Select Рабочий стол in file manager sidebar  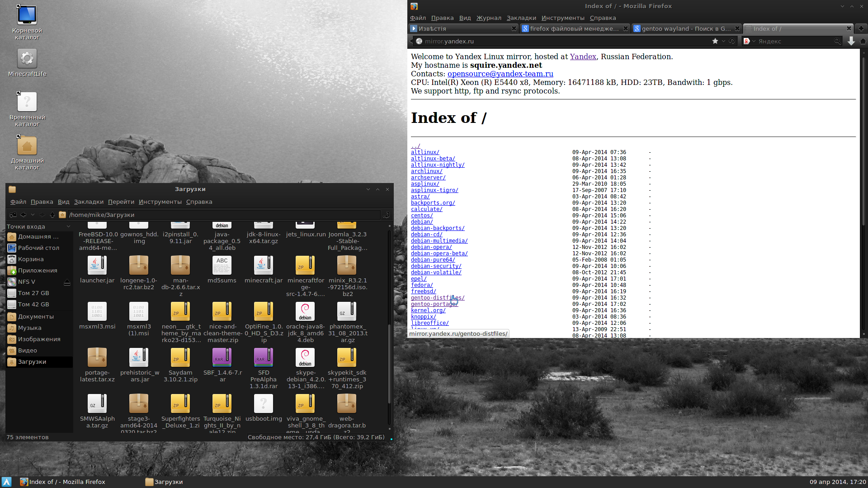tap(39, 248)
